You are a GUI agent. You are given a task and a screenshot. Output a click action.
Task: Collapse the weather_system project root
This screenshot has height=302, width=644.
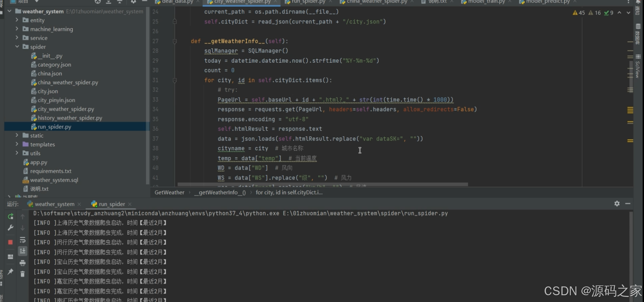point(10,11)
